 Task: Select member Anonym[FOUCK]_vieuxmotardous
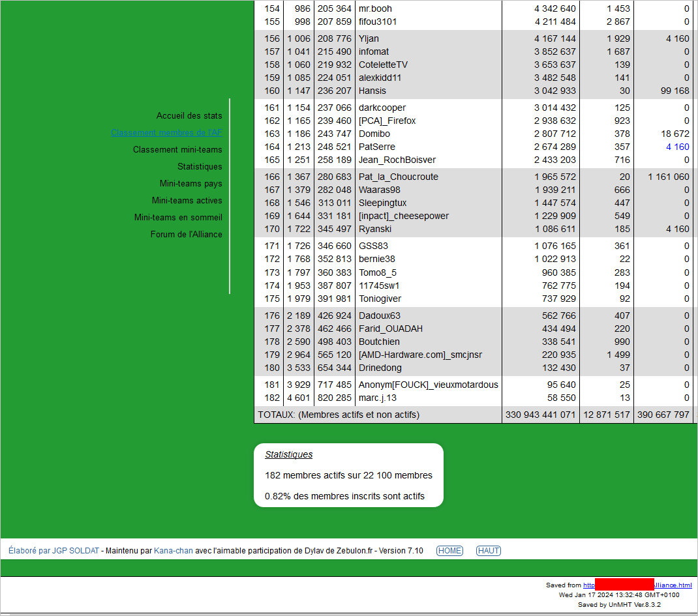428,385
